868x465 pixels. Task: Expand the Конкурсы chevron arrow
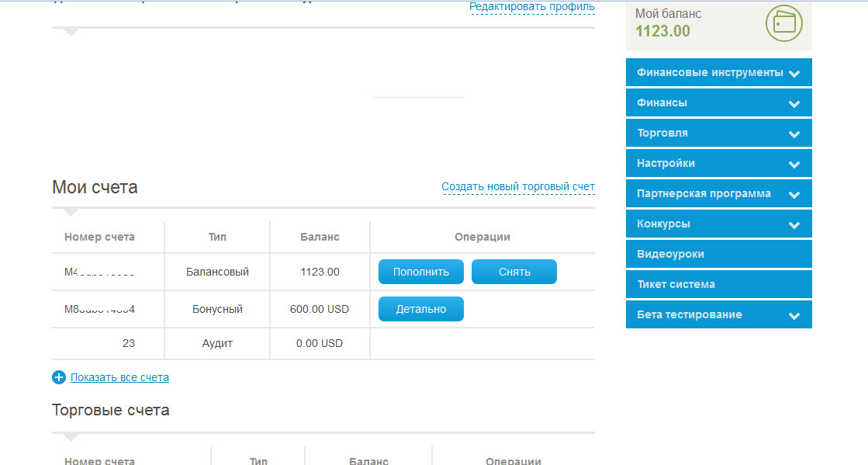[x=794, y=225]
